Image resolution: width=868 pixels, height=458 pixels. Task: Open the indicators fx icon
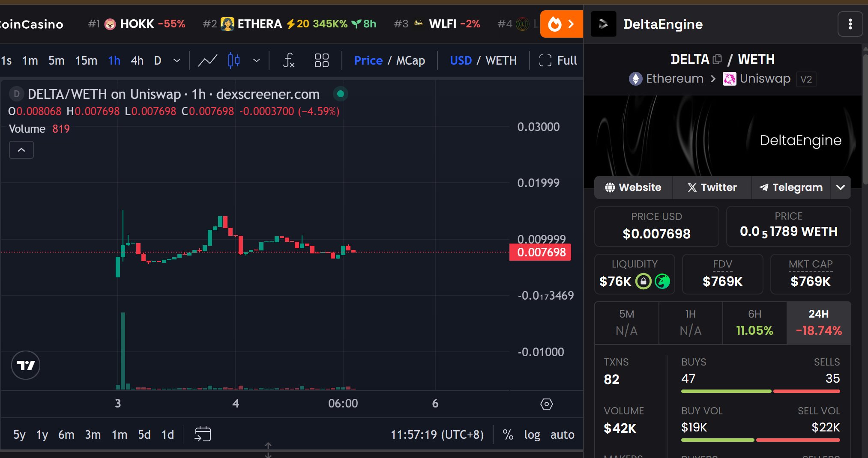tap(289, 60)
